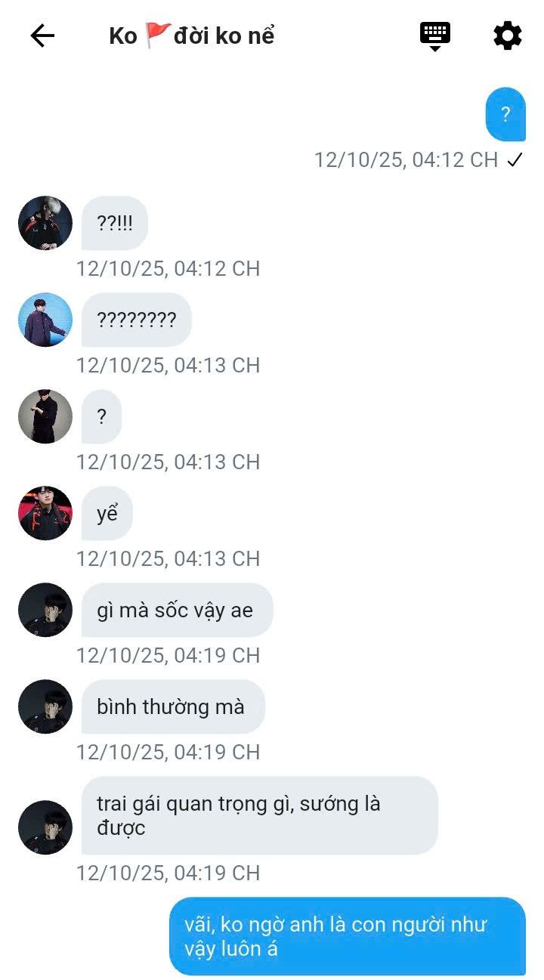Open chat title "Ko đời ko nể"
544x980 pixels.
tap(192, 36)
